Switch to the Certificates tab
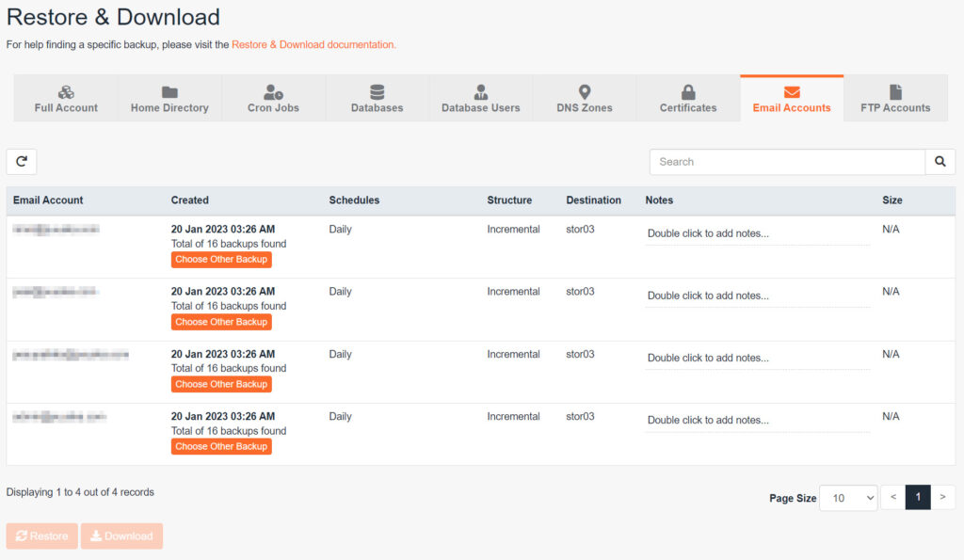The width and height of the screenshot is (964, 560). click(688, 99)
